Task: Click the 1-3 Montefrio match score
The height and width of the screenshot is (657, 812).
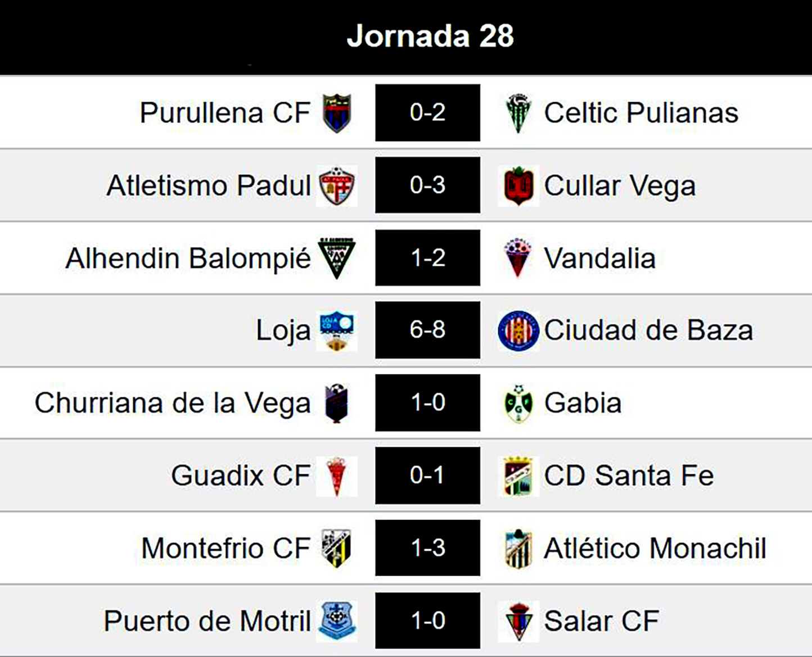Action: tap(427, 548)
